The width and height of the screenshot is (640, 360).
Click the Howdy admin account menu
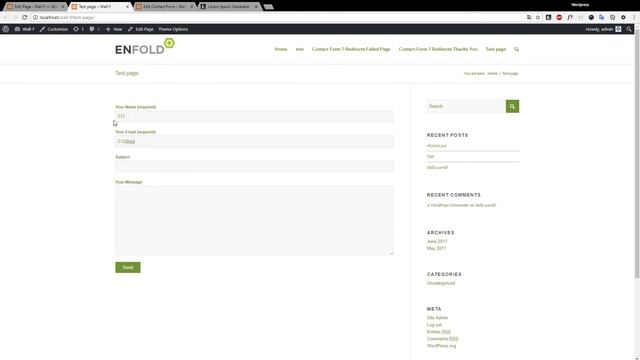coord(603,29)
